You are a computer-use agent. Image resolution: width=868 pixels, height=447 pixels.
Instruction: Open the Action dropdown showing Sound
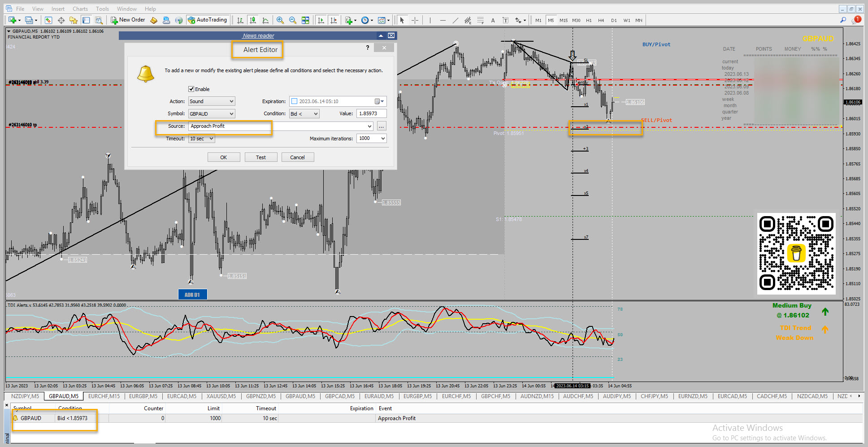coord(212,101)
